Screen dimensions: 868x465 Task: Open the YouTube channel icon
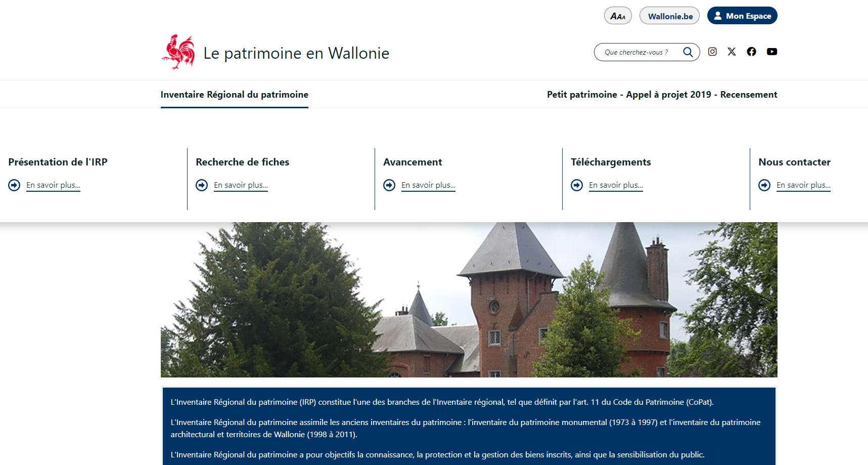(771, 52)
